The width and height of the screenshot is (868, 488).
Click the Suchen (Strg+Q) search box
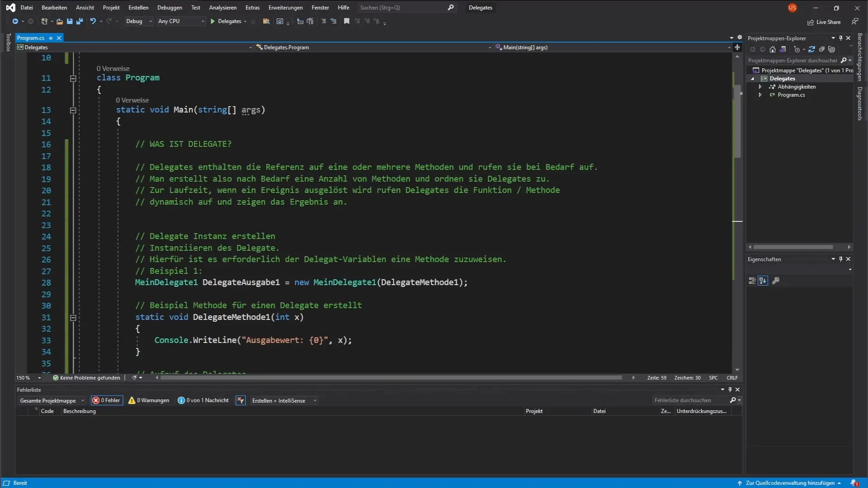[x=406, y=8]
